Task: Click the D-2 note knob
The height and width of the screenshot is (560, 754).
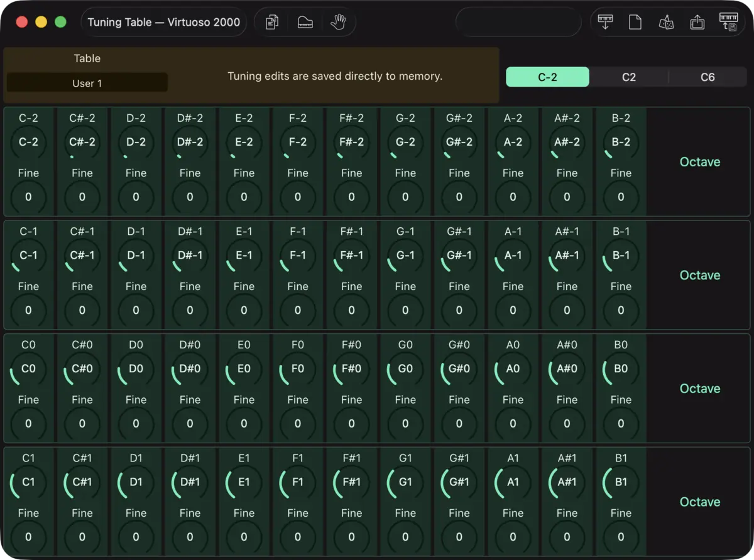Action: click(136, 142)
